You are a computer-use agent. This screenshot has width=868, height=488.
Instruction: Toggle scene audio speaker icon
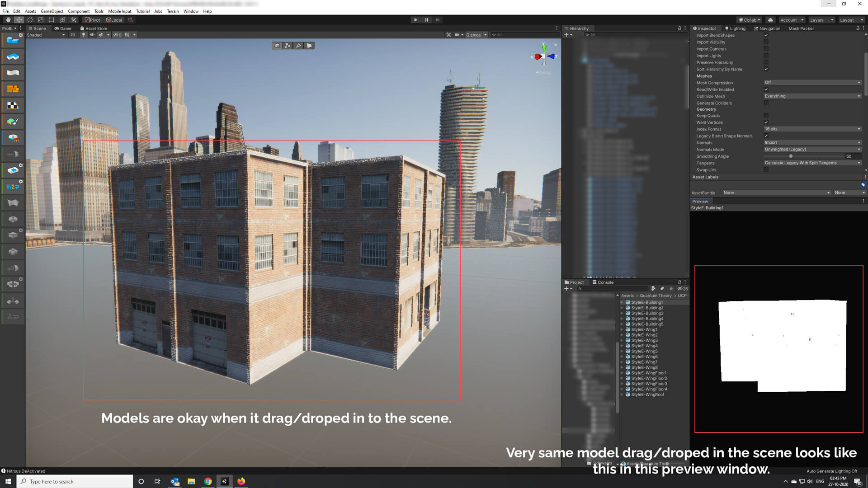click(x=92, y=35)
